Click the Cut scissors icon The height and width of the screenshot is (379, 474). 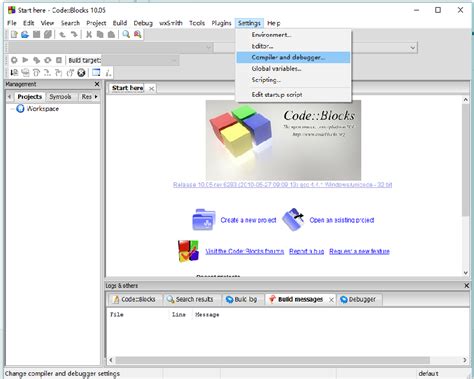point(89,34)
